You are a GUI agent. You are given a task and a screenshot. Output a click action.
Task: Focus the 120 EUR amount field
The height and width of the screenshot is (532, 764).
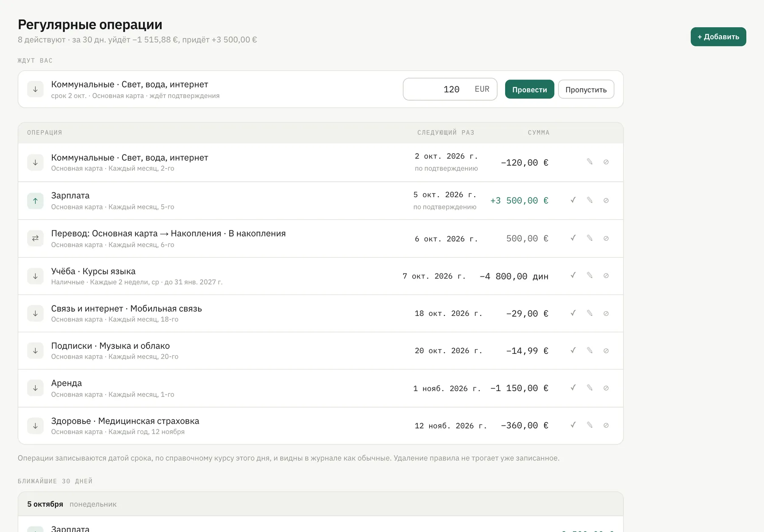coord(450,89)
